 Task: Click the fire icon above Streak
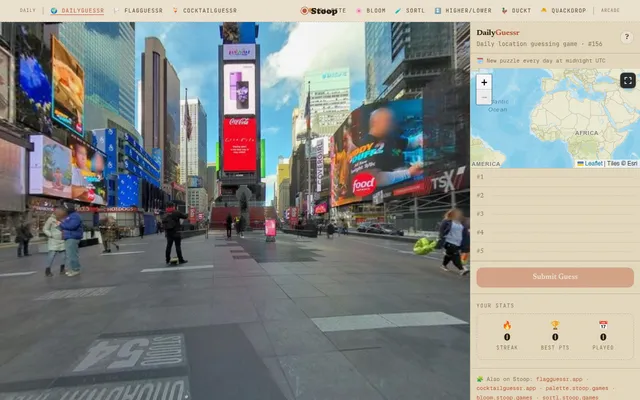point(507,325)
